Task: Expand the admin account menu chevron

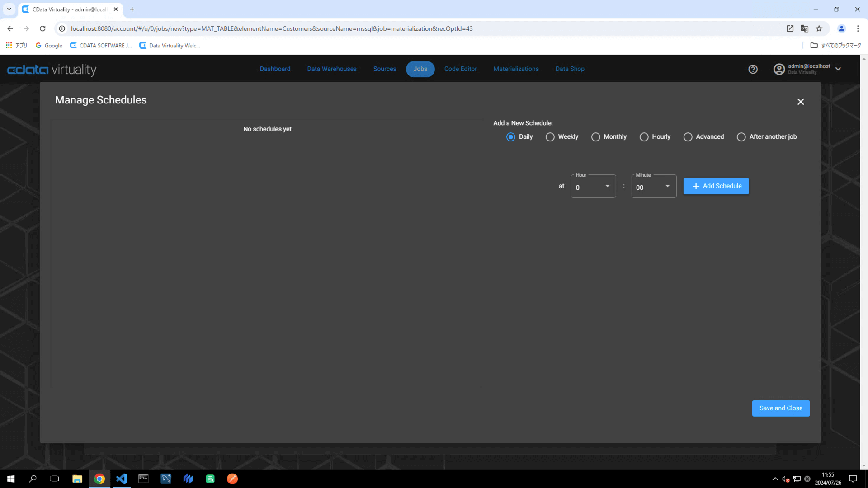Action: click(x=838, y=69)
